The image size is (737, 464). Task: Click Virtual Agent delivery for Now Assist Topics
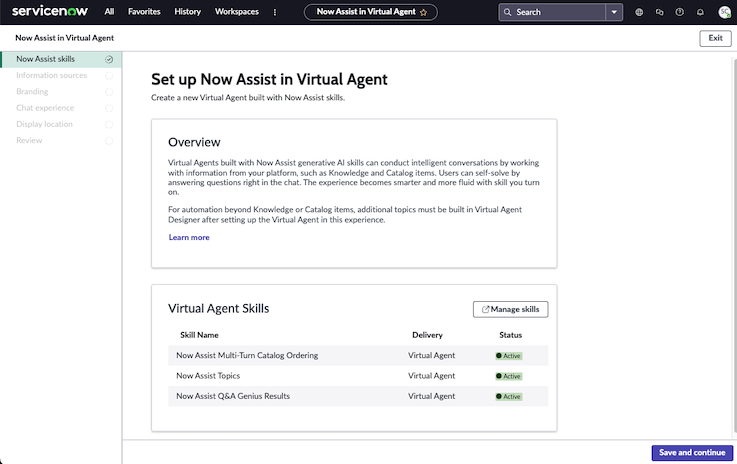(x=431, y=376)
